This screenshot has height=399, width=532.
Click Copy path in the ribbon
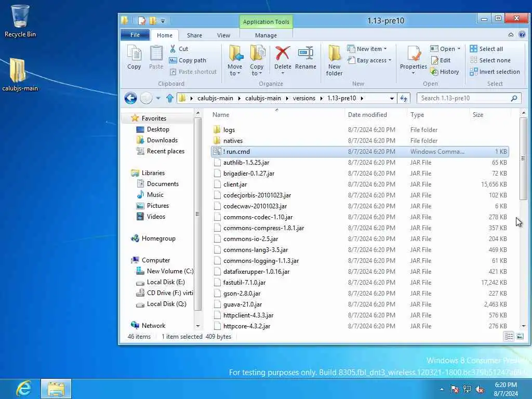[188, 60]
